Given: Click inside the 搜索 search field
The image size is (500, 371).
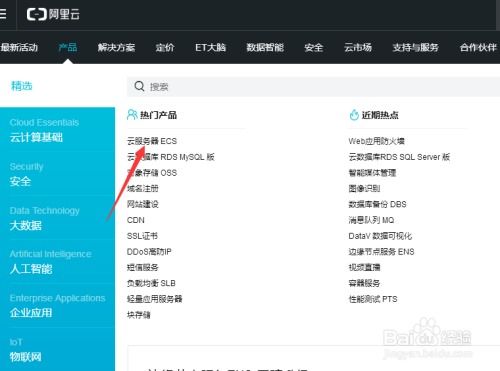Looking at the screenshot, I should click(313, 87).
